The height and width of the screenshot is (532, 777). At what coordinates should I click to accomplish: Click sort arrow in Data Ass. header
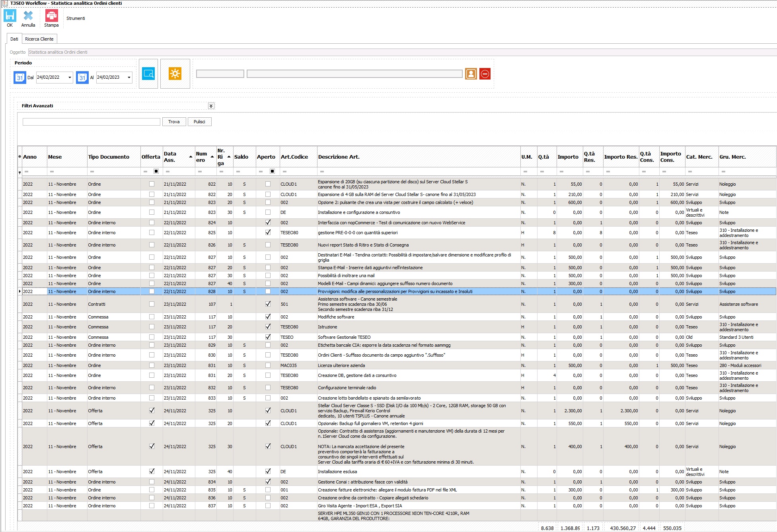pos(191,157)
